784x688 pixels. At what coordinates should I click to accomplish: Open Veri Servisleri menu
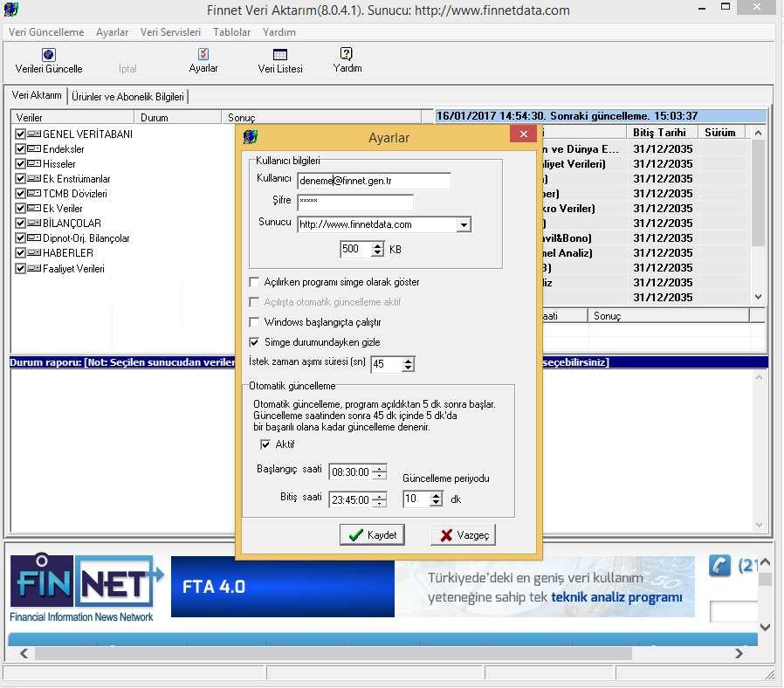(x=170, y=32)
